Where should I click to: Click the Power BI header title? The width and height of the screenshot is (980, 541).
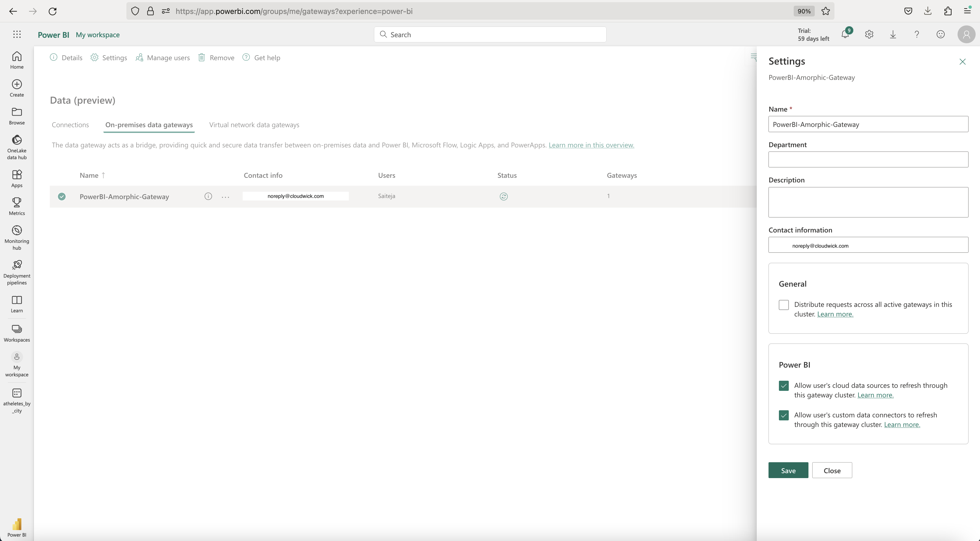tap(54, 35)
